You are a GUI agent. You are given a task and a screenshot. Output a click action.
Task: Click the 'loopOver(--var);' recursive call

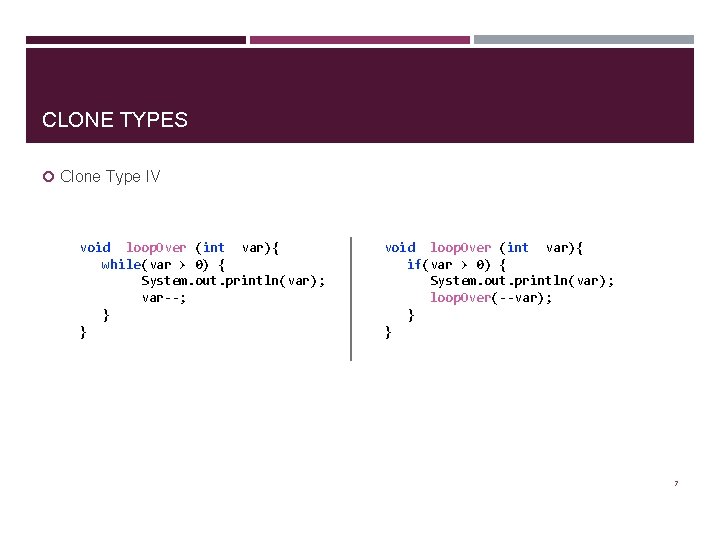(x=491, y=298)
